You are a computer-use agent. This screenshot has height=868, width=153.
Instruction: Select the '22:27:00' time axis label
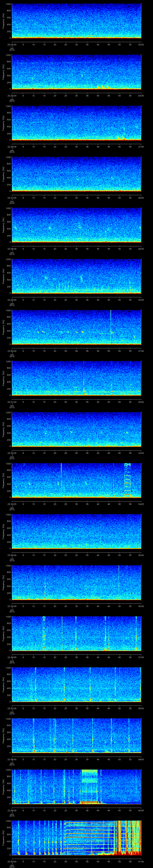click(x=12, y=198)
